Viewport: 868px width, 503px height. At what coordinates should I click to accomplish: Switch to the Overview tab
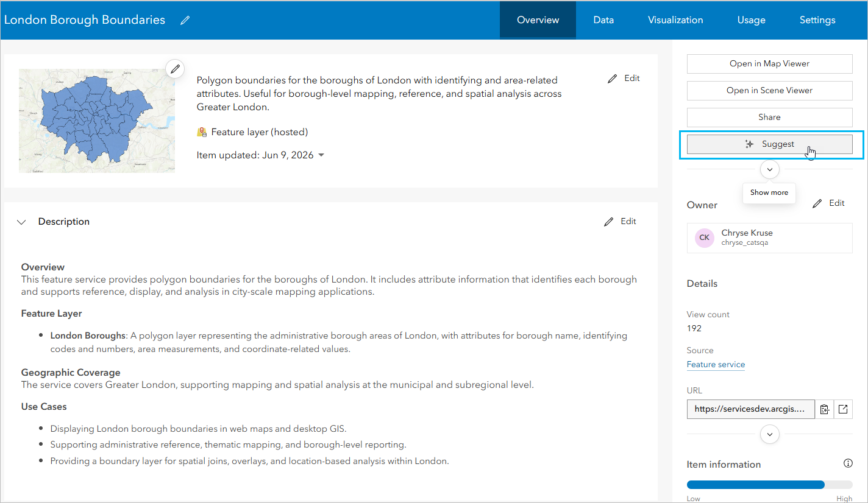[538, 20]
